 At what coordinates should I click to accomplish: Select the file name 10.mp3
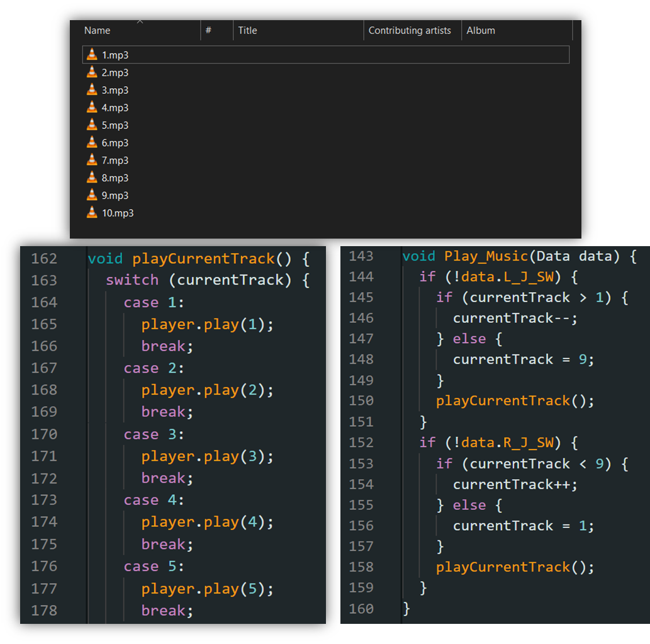[118, 213]
